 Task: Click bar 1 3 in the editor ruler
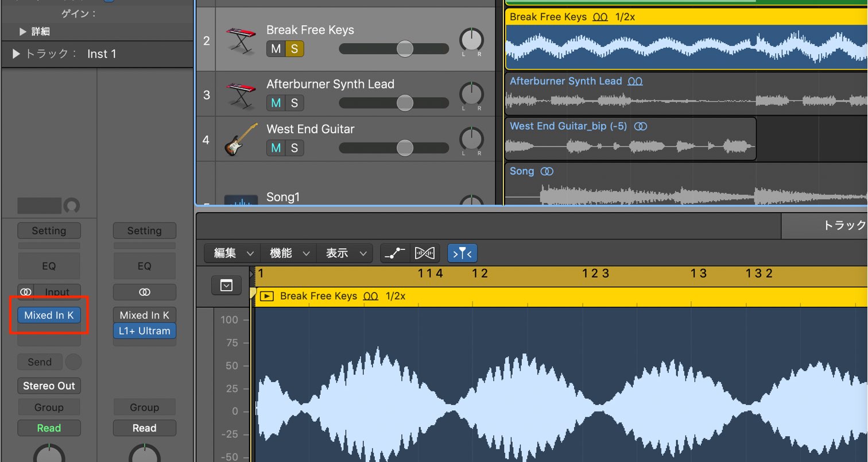click(699, 274)
